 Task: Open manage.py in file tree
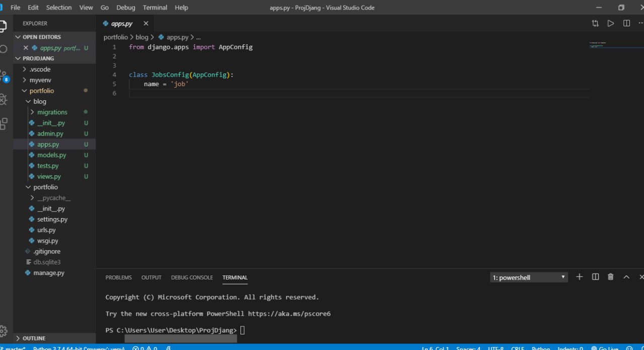pos(49,273)
